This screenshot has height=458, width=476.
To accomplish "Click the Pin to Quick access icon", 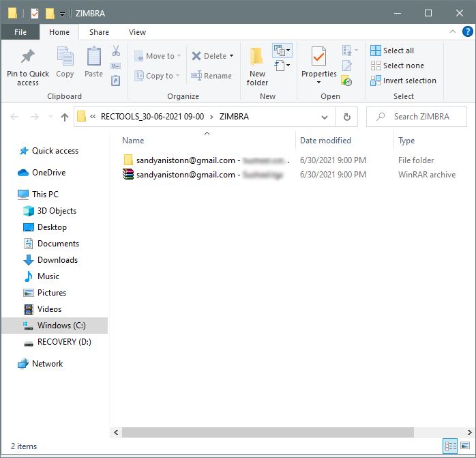I will pyautogui.click(x=28, y=57).
